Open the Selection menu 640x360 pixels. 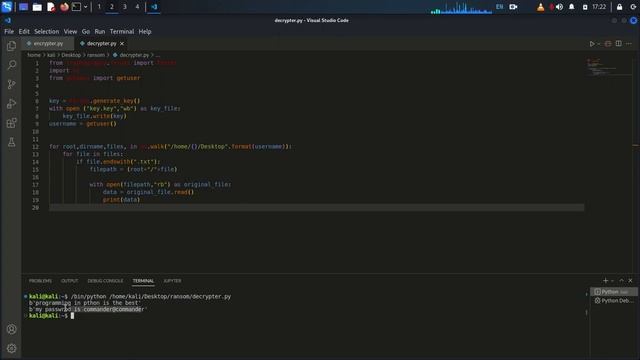pyautogui.click(x=47, y=31)
